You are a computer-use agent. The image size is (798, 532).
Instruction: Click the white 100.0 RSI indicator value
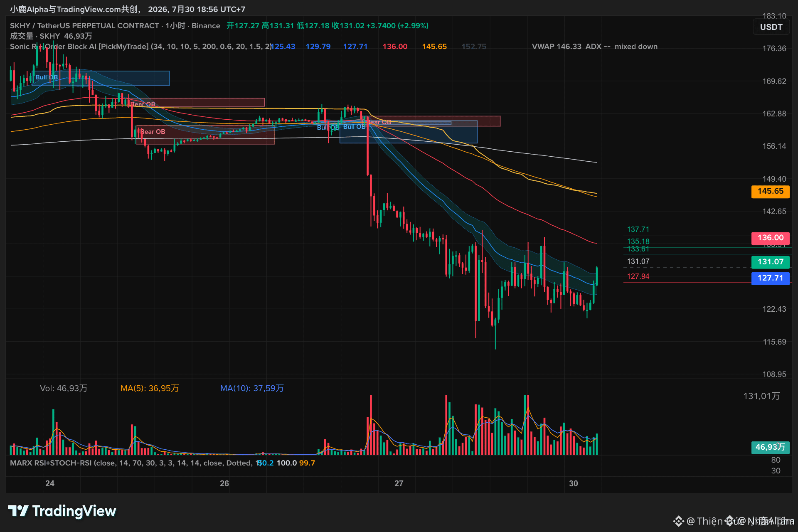pos(287,463)
